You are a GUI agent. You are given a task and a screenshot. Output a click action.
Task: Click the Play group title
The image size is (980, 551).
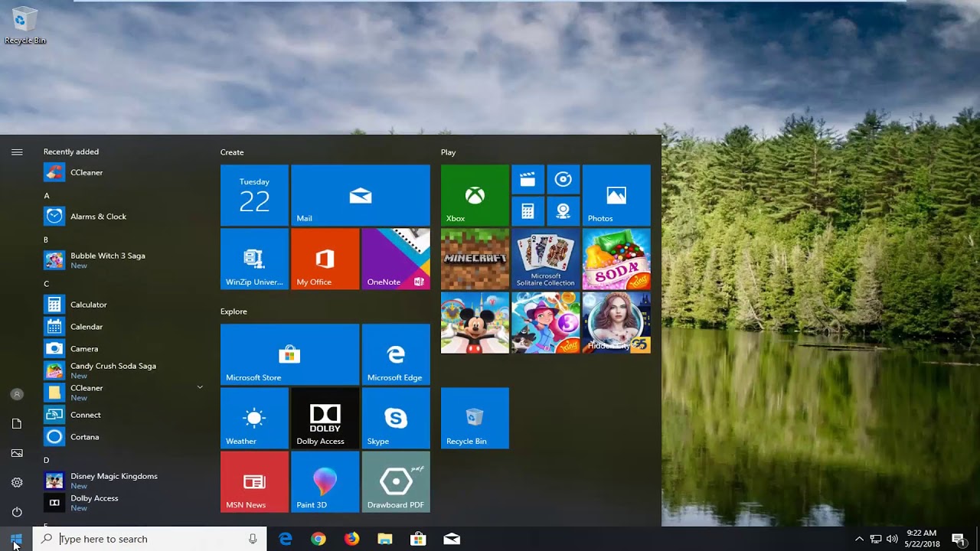[448, 152]
